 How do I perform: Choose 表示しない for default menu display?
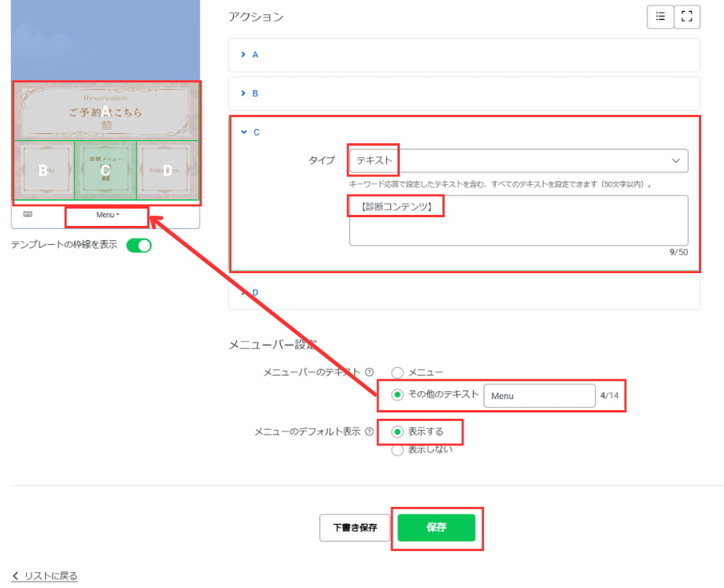[x=397, y=450]
